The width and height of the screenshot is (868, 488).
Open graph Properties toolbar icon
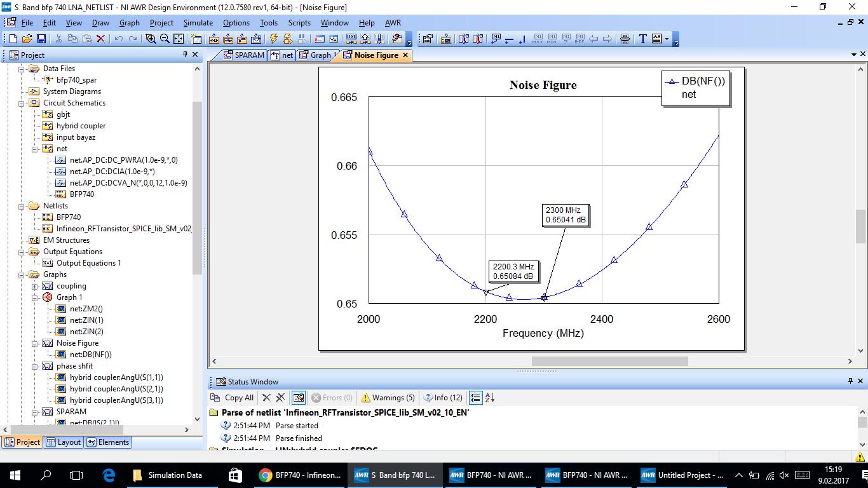pyautogui.click(x=428, y=39)
